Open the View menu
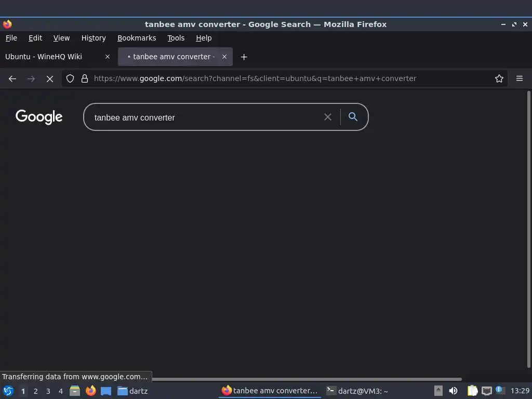The width and height of the screenshot is (532, 399). (61, 38)
